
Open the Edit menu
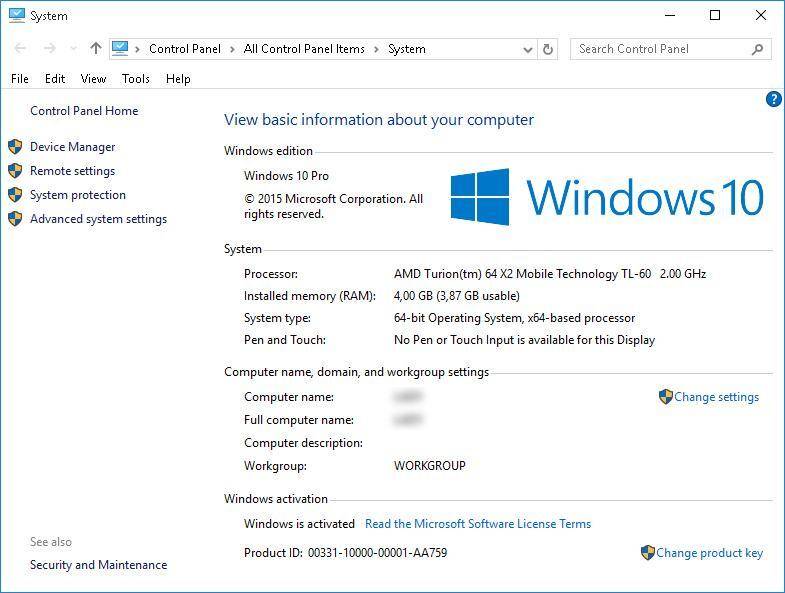[x=55, y=79]
